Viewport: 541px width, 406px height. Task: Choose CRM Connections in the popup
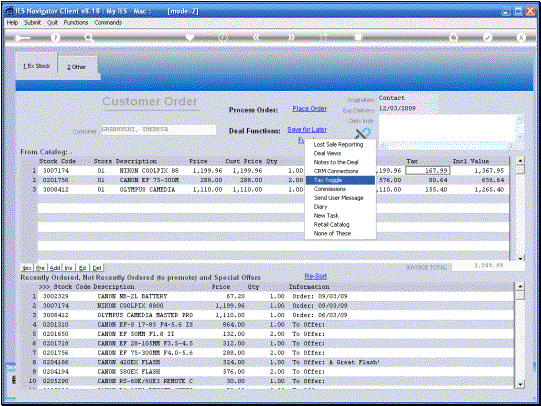336,171
